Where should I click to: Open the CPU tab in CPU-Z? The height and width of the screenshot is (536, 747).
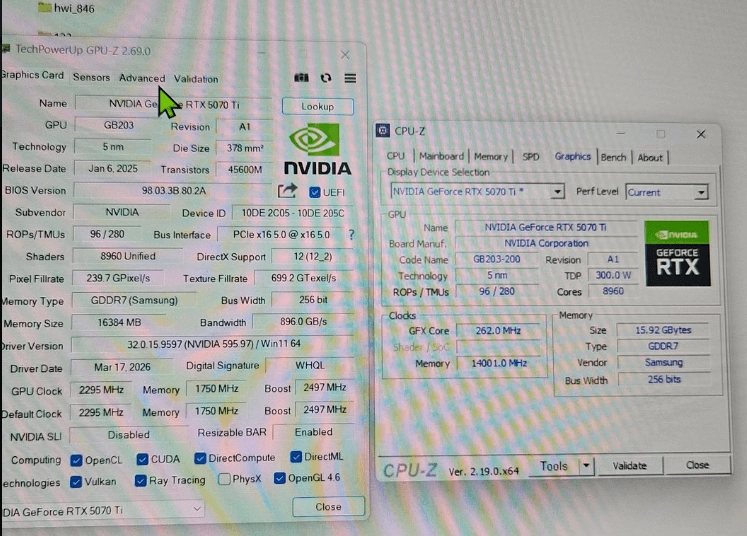(395, 156)
